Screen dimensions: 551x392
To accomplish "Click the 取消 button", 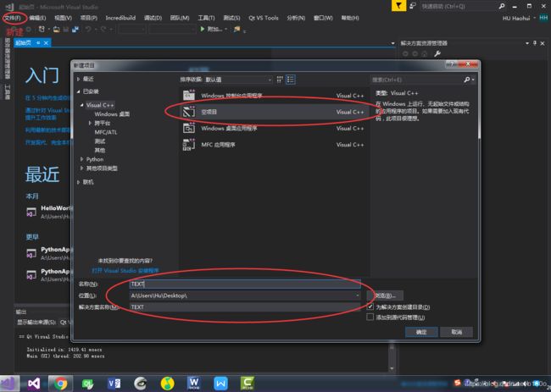I will click(456, 332).
